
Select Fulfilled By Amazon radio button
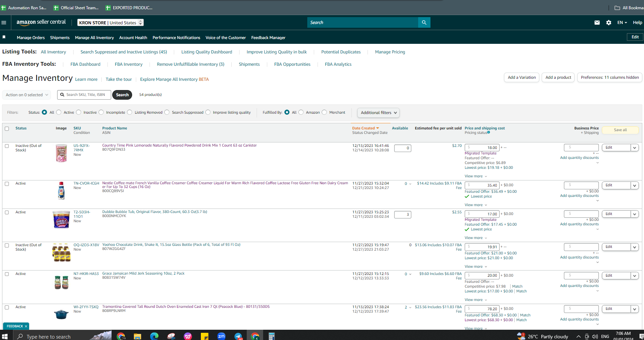(x=301, y=112)
